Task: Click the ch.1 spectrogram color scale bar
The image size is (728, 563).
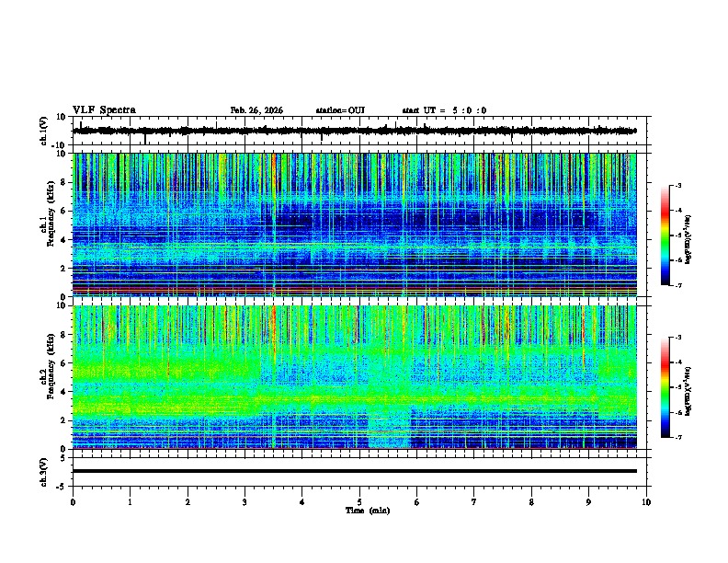Action: coord(665,236)
